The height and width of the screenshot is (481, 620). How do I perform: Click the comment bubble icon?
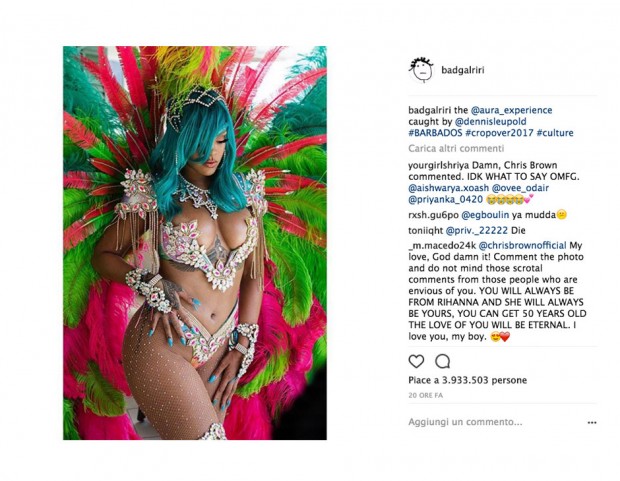tap(442, 361)
